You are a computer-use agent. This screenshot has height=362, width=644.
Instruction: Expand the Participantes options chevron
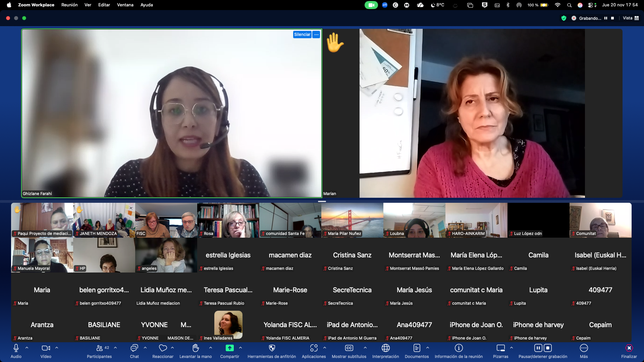tap(115, 348)
